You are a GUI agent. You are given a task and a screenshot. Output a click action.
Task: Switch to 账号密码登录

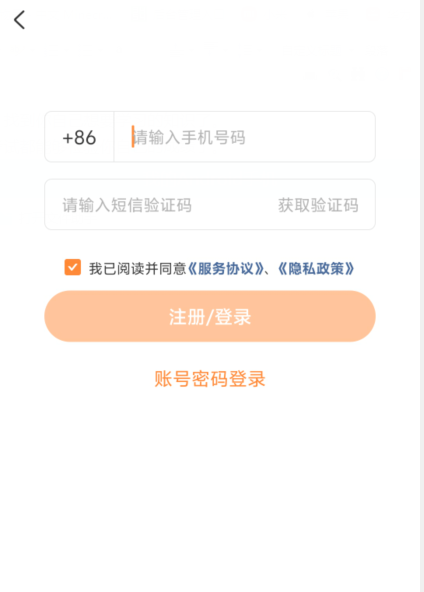click(x=210, y=379)
